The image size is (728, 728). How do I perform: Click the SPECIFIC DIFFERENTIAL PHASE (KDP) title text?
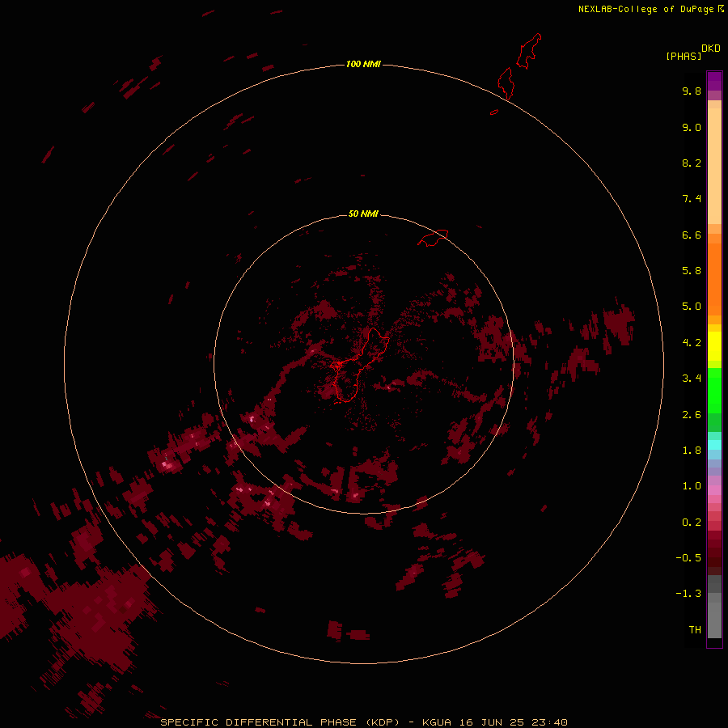click(280, 722)
